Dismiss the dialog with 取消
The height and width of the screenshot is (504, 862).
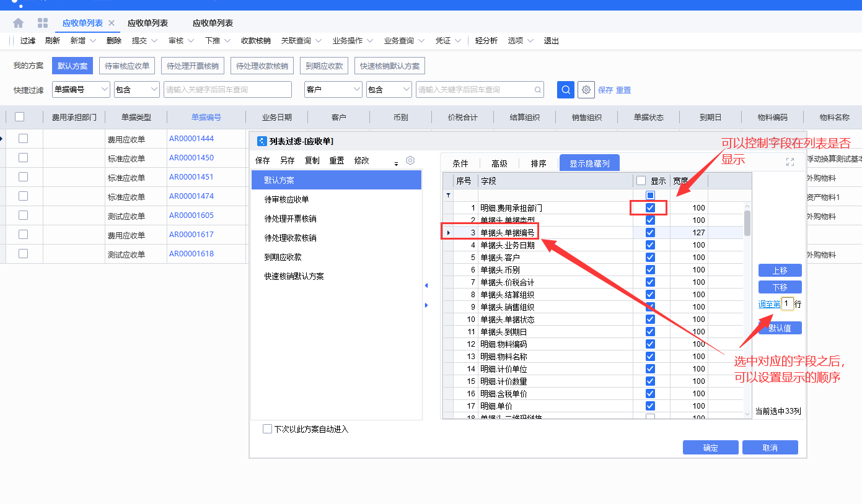click(770, 448)
